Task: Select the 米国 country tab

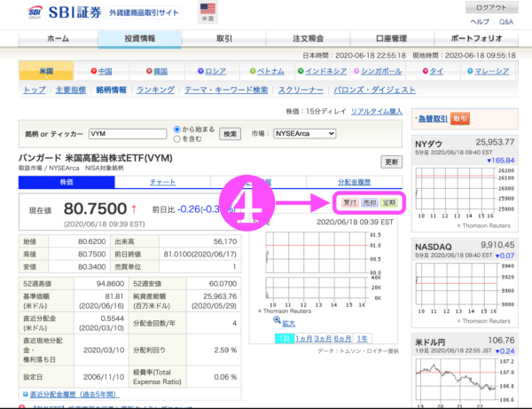Action: pos(46,71)
